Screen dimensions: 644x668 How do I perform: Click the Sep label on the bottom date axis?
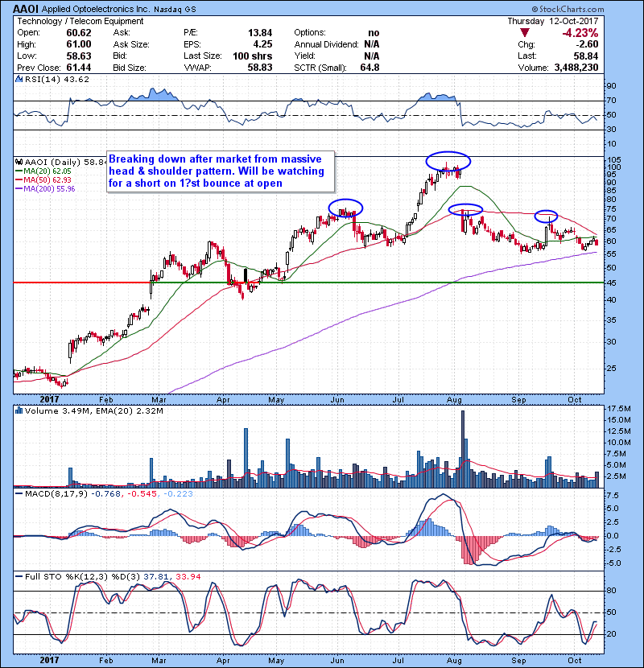[x=518, y=660]
